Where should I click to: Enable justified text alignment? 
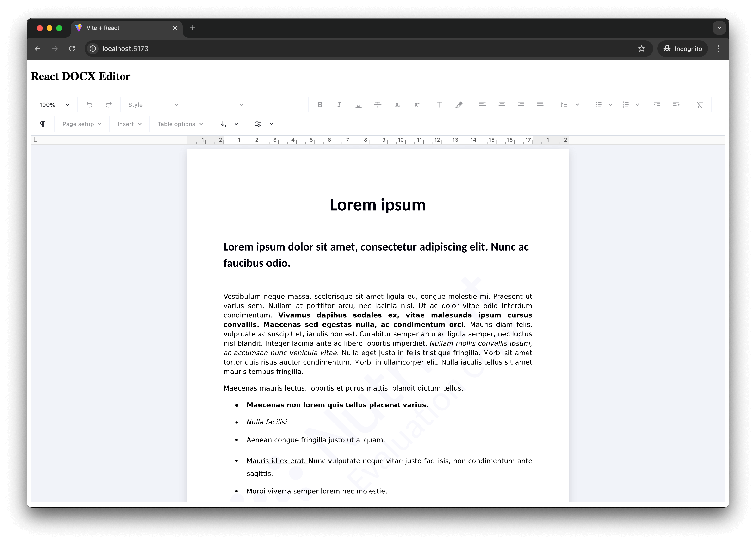pos(540,104)
